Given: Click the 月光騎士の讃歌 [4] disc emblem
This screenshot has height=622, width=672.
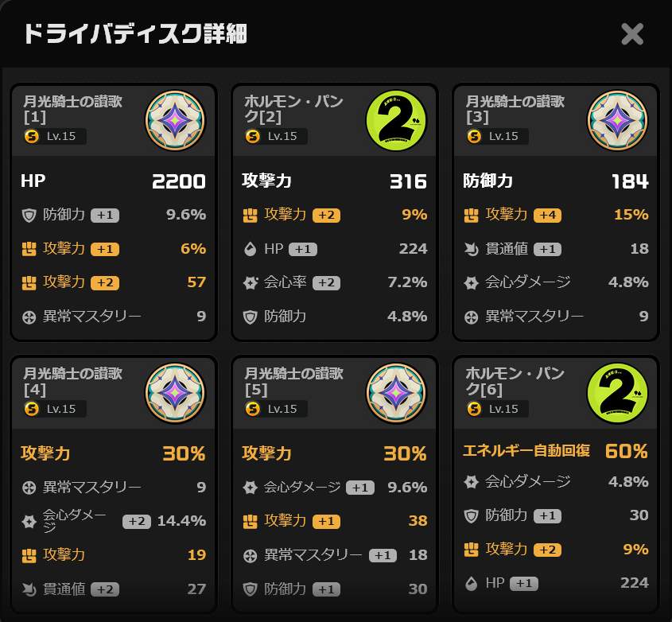Looking at the screenshot, I should [175, 393].
